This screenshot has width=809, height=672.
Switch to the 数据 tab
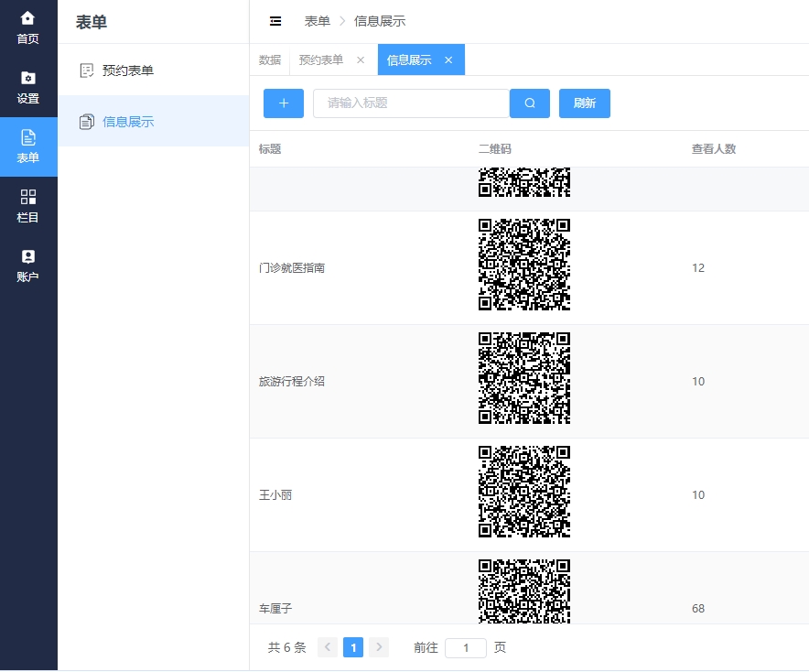[270, 60]
